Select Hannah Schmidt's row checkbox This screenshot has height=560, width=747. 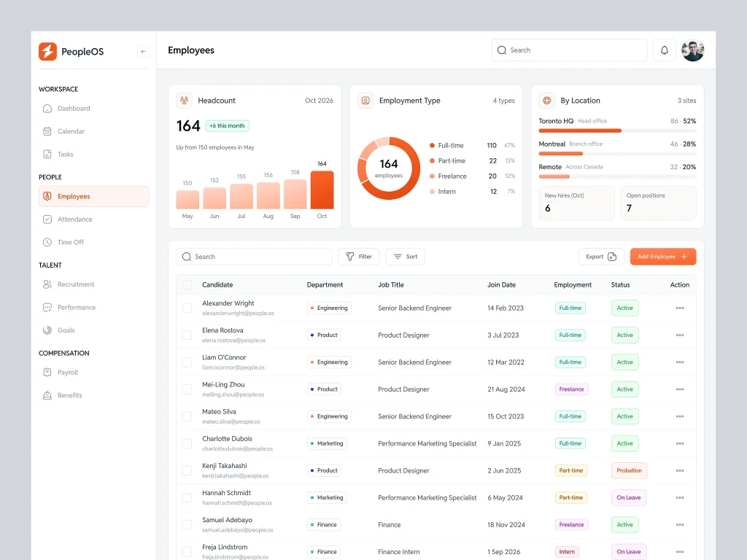tap(187, 497)
